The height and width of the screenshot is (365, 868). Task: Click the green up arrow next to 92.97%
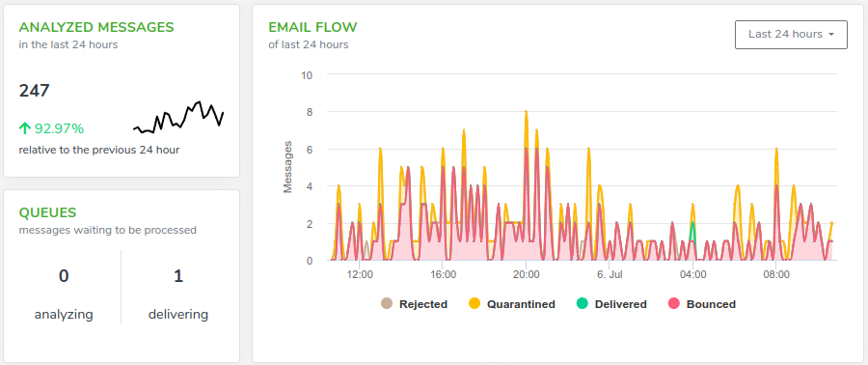click(x=24, y=128)
